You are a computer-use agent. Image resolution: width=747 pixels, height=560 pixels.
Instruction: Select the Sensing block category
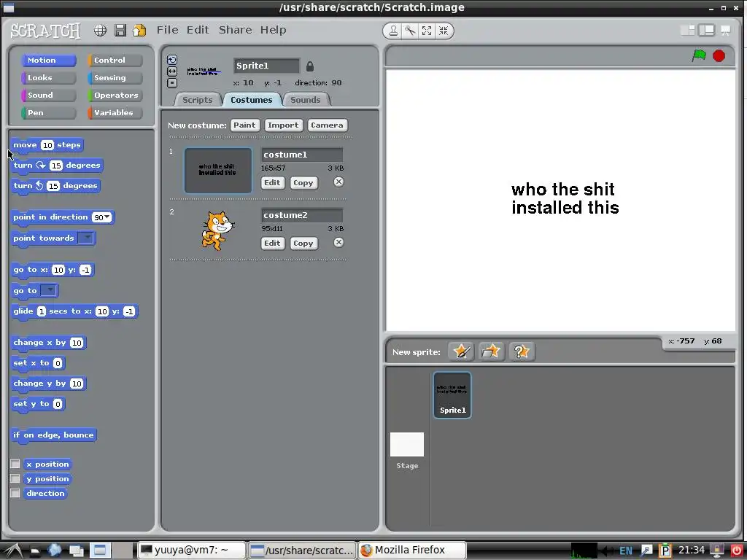coord(115,77)
